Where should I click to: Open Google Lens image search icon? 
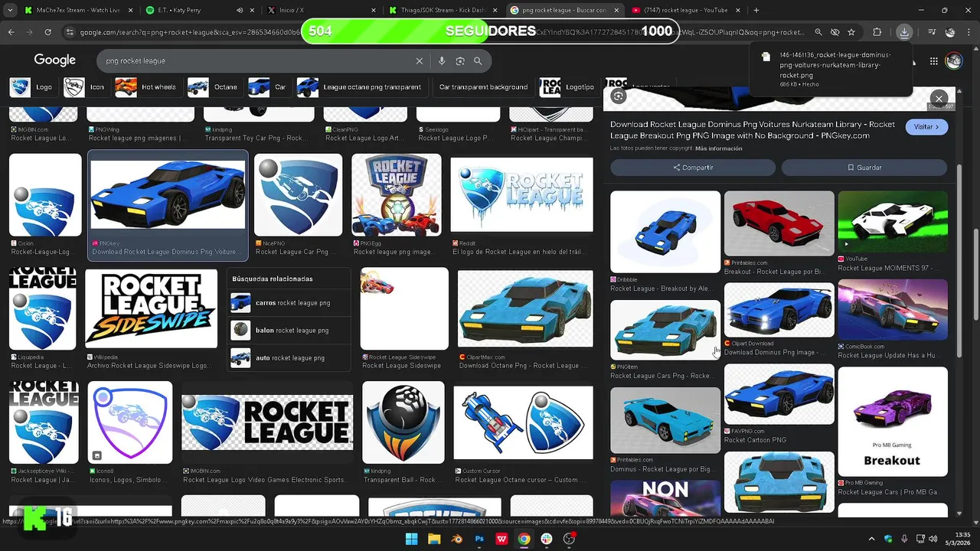click(460, 60)
